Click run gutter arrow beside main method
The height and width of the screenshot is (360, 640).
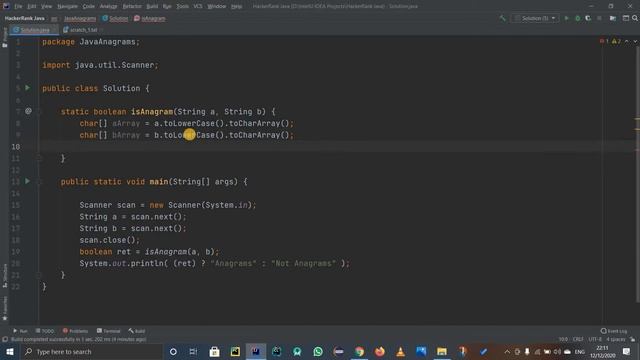click(27, 181)
